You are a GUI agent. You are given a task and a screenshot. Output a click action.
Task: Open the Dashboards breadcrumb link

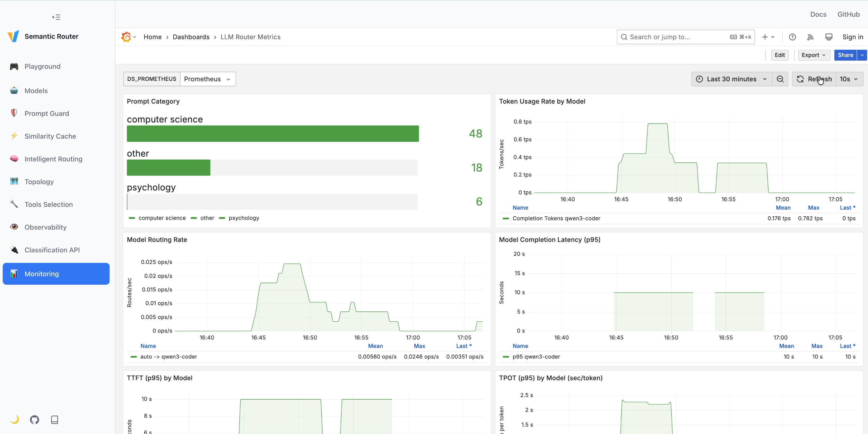[x=191, y=37]
